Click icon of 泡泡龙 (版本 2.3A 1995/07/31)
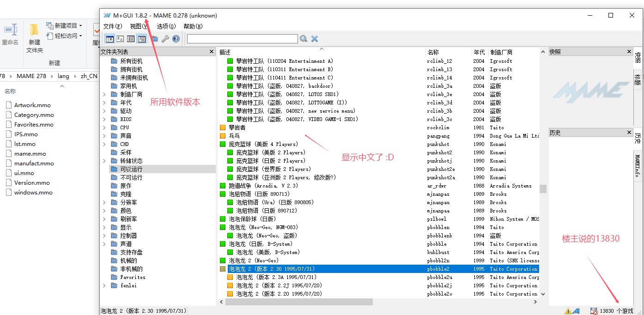 tap(230, 277)
